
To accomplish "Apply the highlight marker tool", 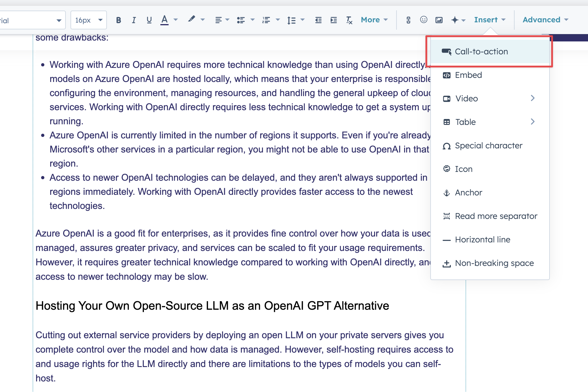I will click(x=191, y=19).
